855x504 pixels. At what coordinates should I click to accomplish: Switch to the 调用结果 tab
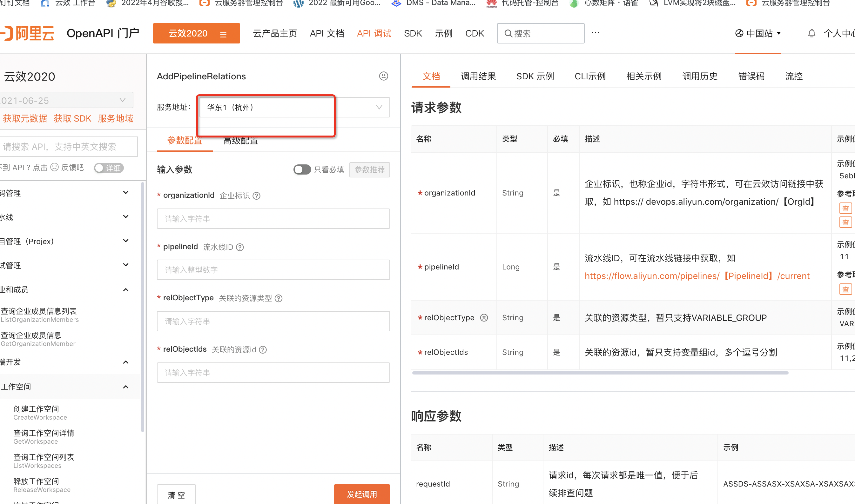point(478,76)
